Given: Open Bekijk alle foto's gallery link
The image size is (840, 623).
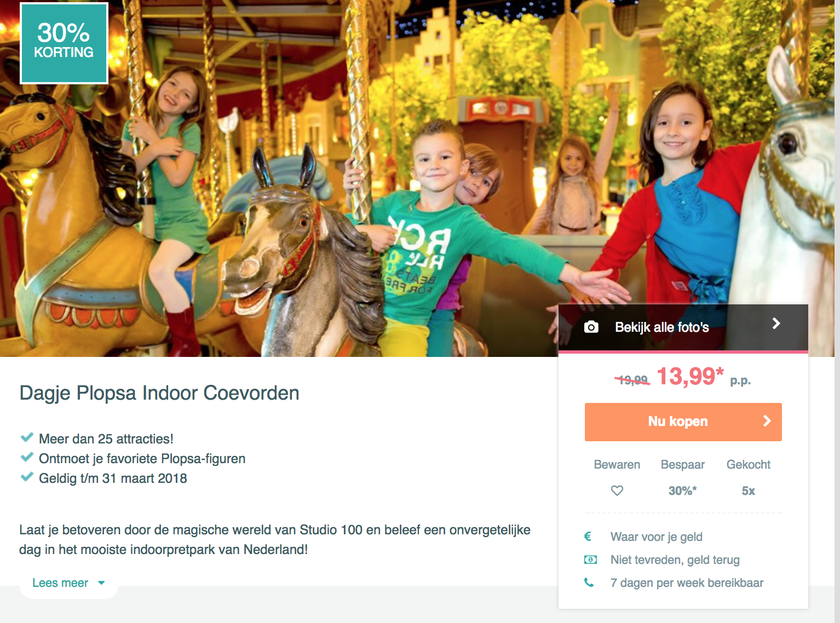Looking at the screenshot, I should tap(661, 327).
